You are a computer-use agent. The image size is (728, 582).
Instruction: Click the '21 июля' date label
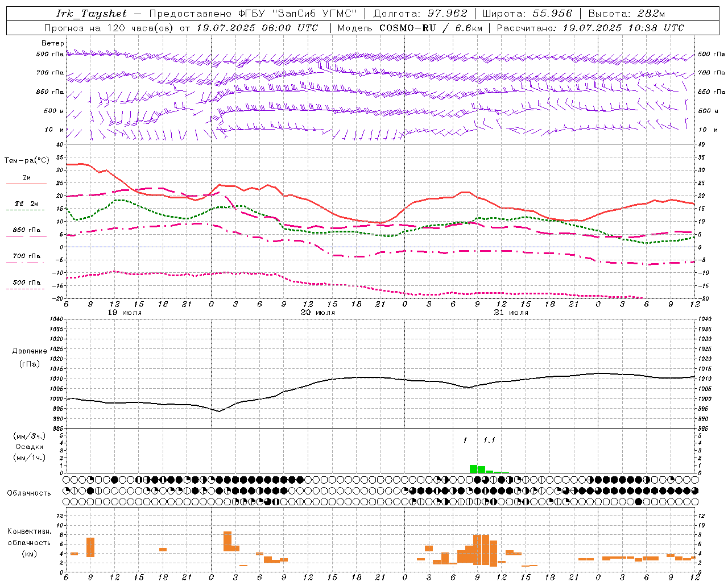(x=511, y=313)
